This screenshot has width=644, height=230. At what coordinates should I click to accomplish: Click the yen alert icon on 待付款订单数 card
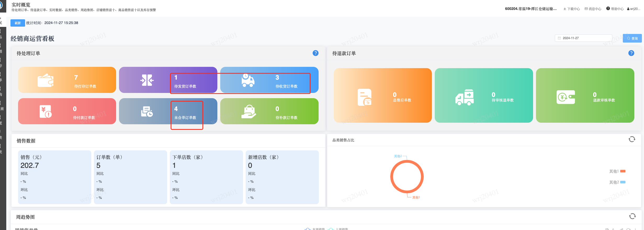click(46, 111)
